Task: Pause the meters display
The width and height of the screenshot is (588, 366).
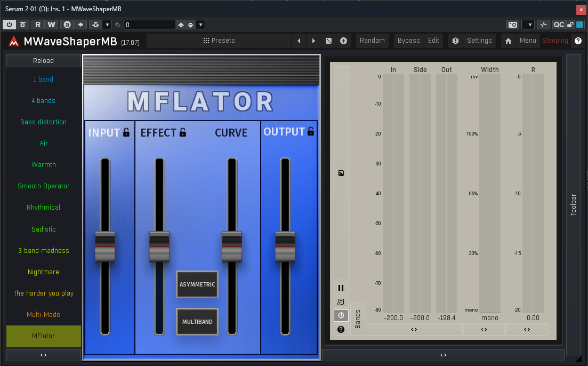Action: pos(341,288)
